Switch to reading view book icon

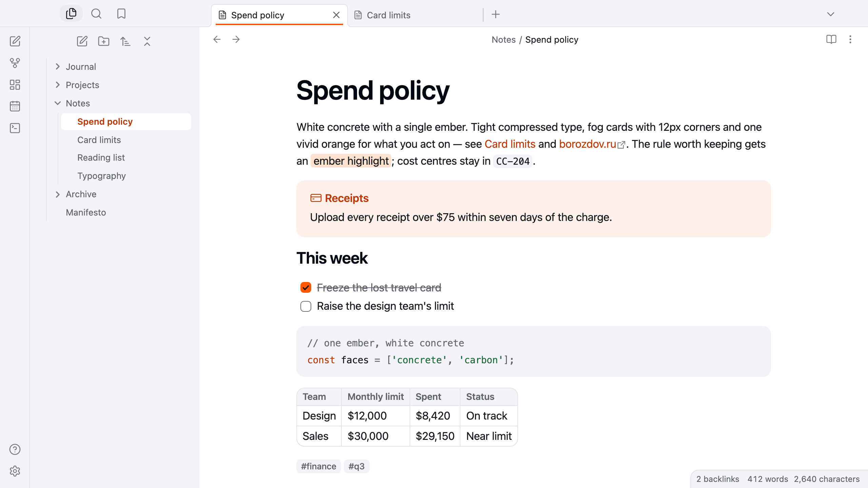(831, 39)
